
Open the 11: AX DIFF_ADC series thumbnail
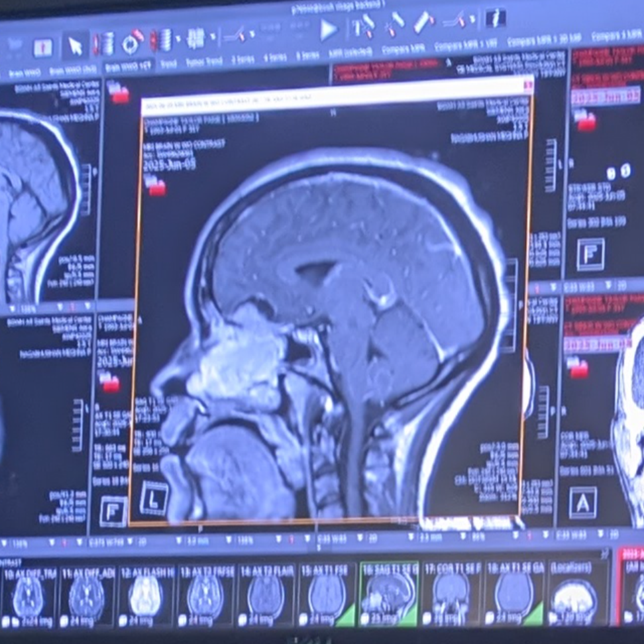click(87, 596)
